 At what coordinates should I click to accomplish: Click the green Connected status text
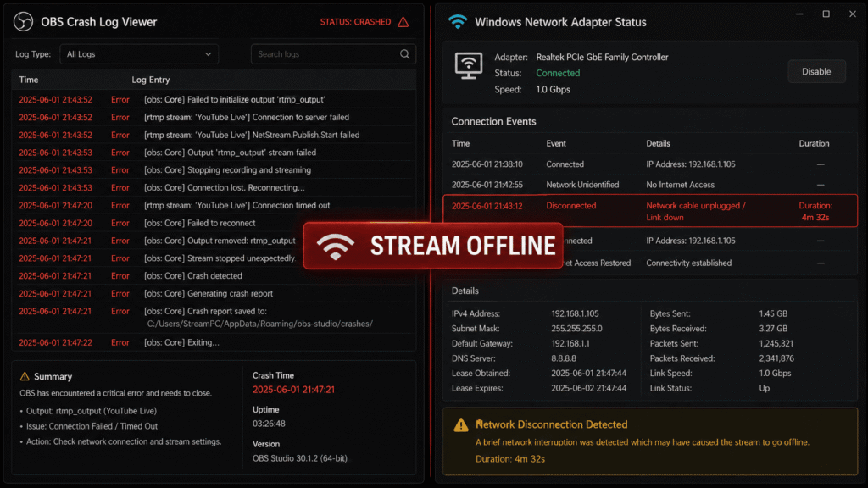tap(558, 73)
